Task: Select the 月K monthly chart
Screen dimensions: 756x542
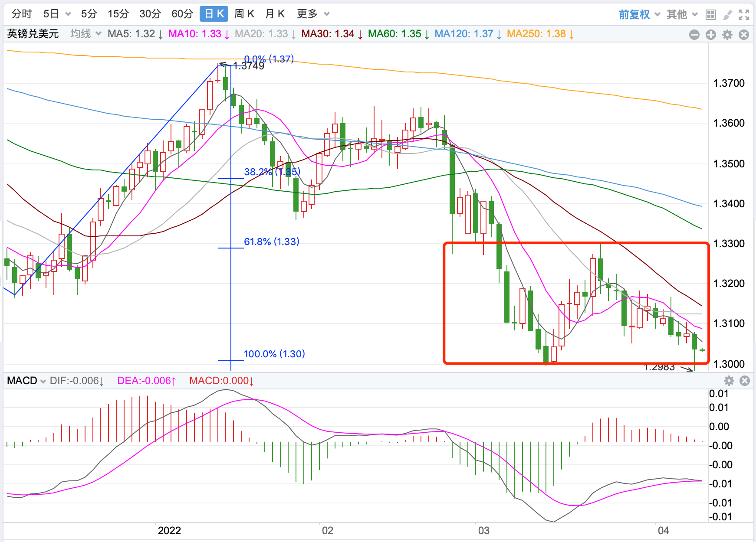Action: (275, 14)
